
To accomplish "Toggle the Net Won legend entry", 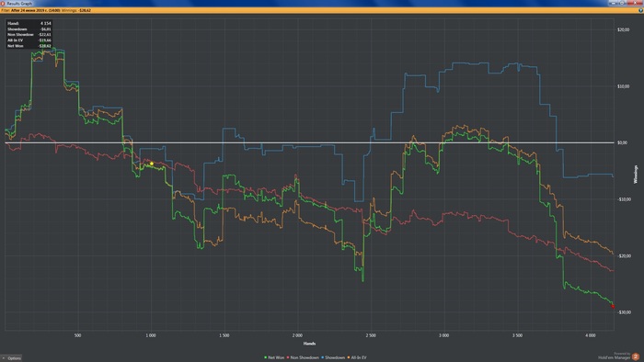I will [274, 358].
